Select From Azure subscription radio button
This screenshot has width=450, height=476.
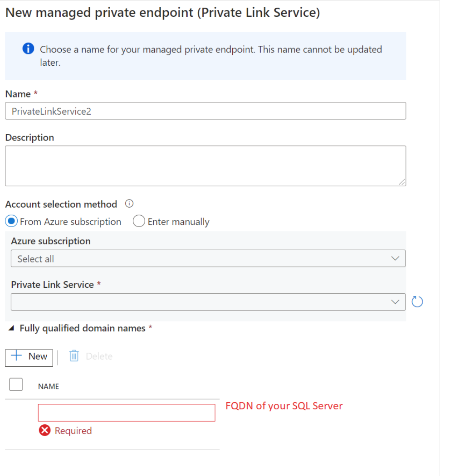tap(11, 221)
